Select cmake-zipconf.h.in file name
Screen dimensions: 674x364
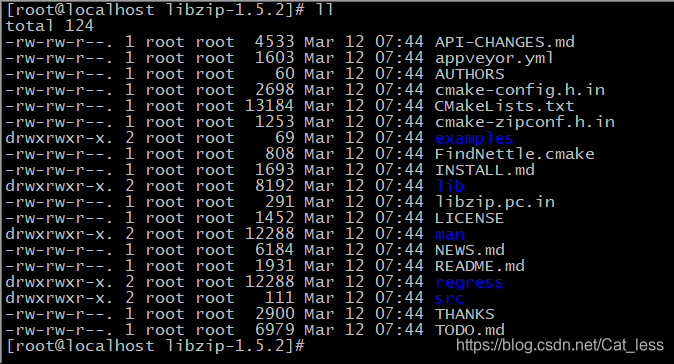[x=525, y=122]
